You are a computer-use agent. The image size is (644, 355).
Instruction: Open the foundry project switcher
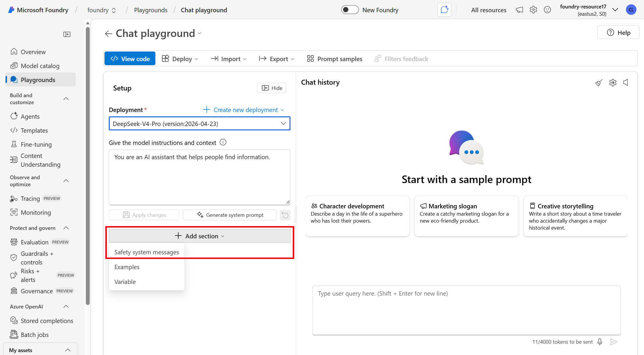pyautogui.click(x=102, y=10)
